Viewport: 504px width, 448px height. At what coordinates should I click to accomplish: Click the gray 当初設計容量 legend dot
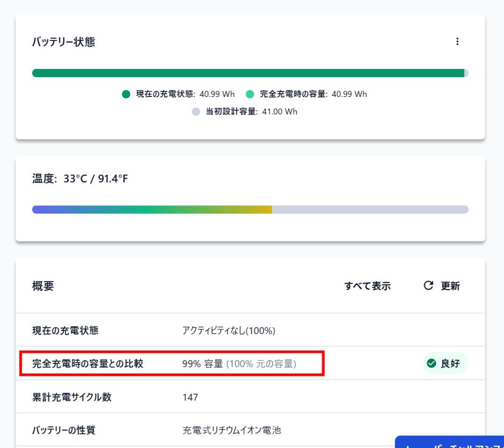tap(196, 112)
